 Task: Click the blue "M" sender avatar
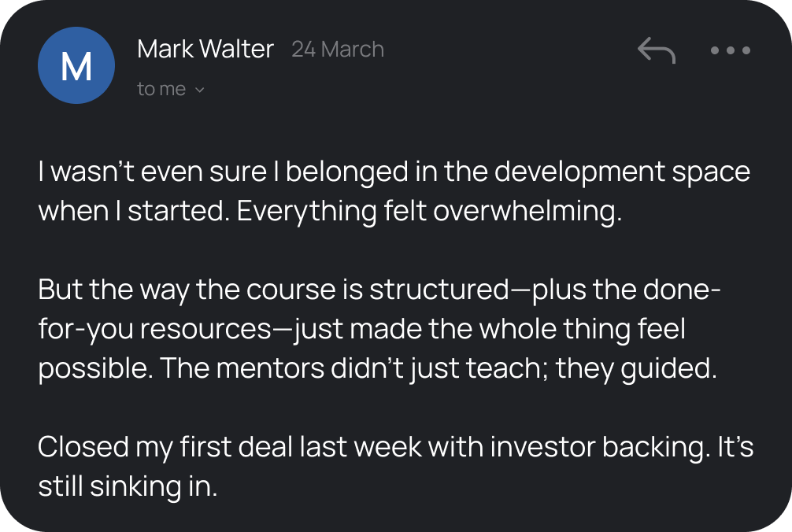click(x=76, y=65)
